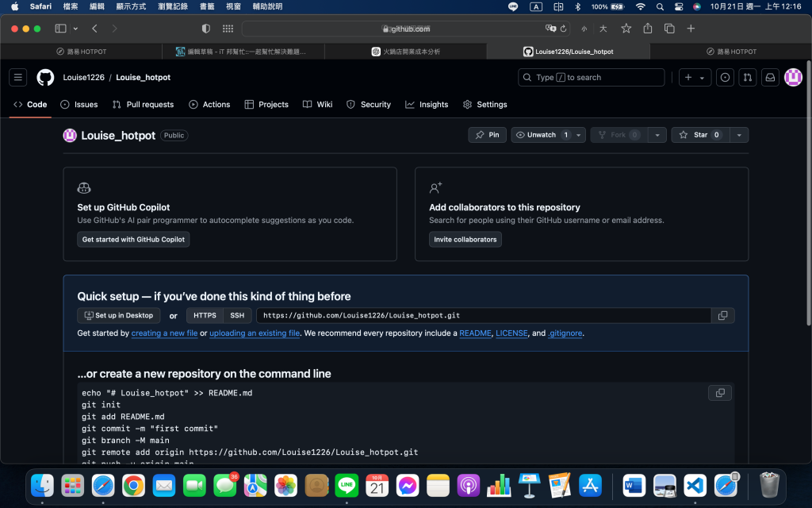
Task: Click the Safari privacy shield icon
Action: (205, 29)
